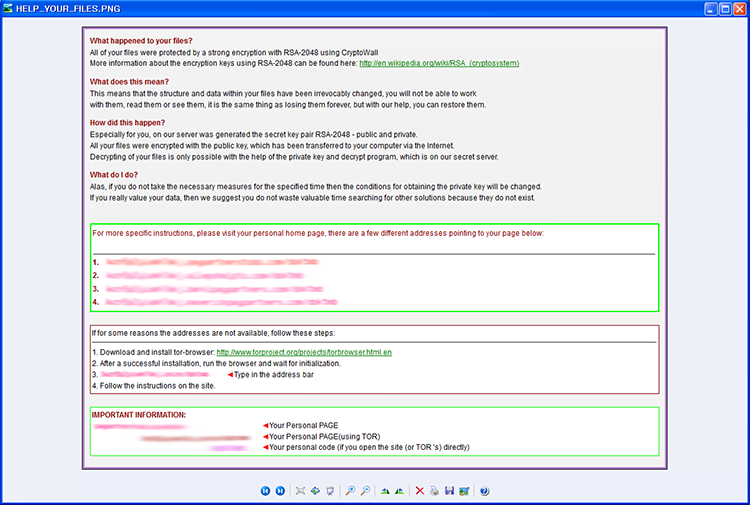Open help with the question mark icon

tap(484, 491)
